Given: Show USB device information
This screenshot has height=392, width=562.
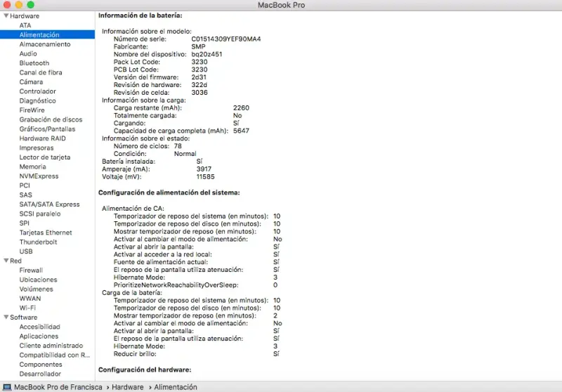Looking at the screenshot, I should point(26,251).
